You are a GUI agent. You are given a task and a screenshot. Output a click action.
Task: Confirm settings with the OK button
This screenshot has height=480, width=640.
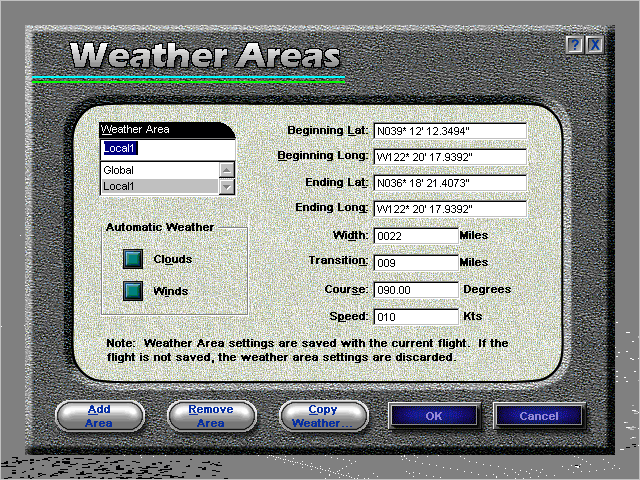coord(434,416)
